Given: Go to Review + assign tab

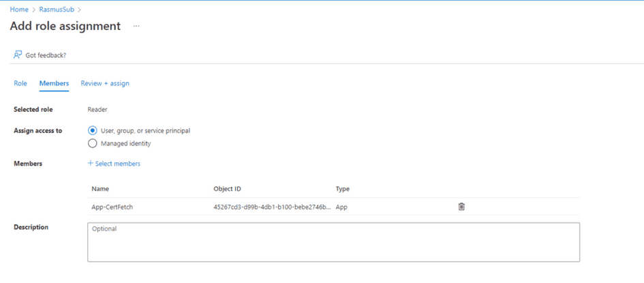Looking at the screenshot, I should 105,83.
